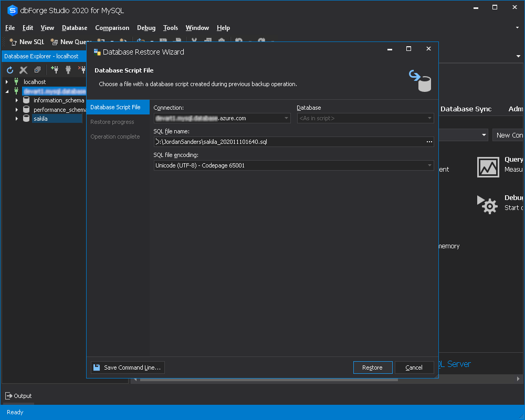The width and height of the screenshot is (525, 420).
Task: Refresh the Database Explorer tree
Action: pyautogui.click(x=10, y=70)
